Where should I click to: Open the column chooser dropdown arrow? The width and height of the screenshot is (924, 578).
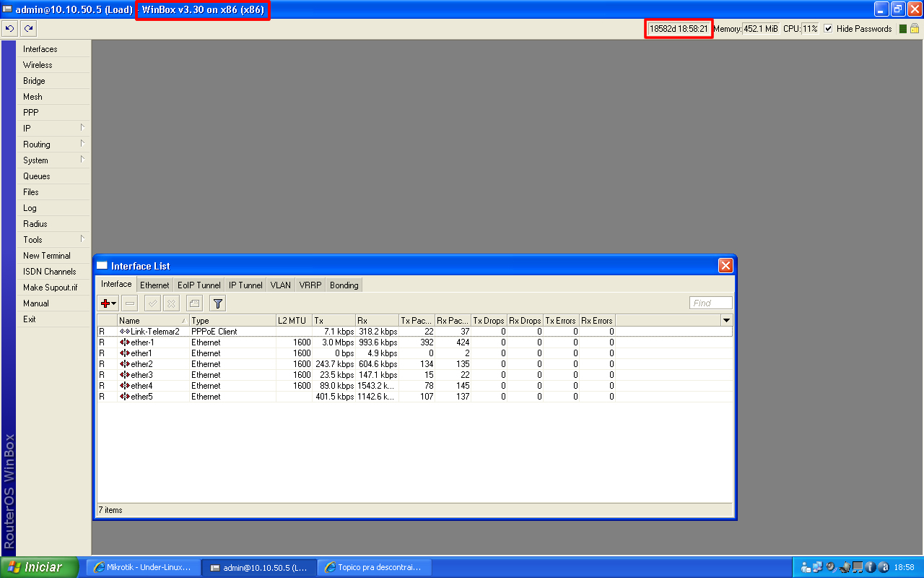point(726,320)
